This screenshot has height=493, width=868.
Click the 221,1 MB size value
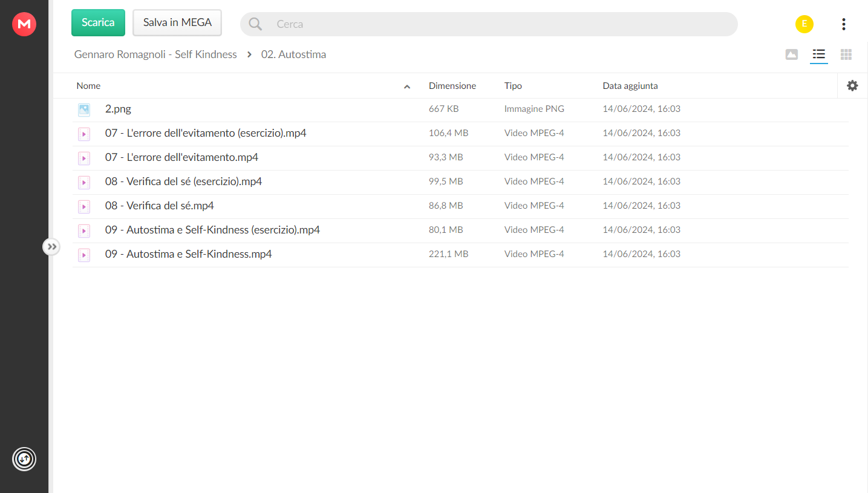point(448,254)
